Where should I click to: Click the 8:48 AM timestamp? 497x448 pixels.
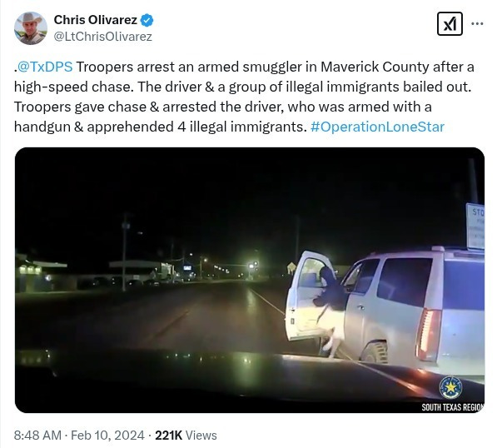pyautogui.click(x=37, y=436)
